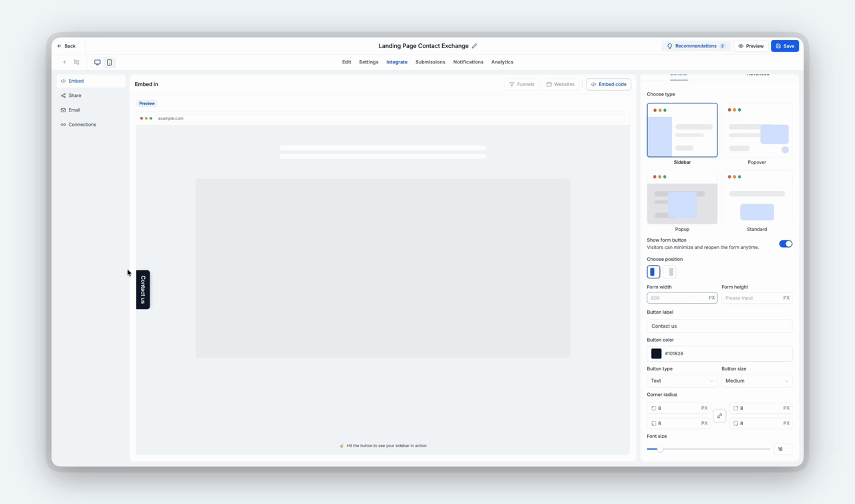
Task: Choose the Standard embed type
Action: coord(757,197)
